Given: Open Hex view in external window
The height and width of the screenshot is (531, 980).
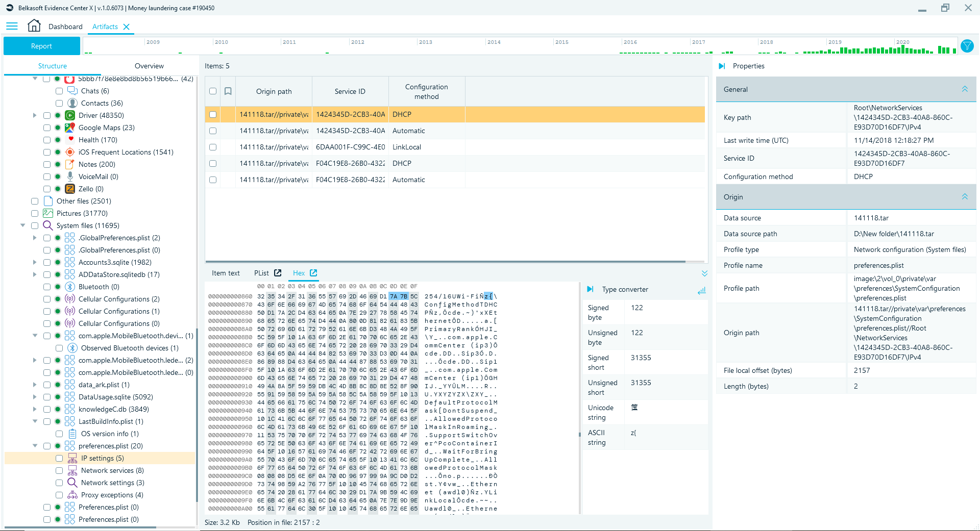Looking at the screenshot, I should 313,273.
